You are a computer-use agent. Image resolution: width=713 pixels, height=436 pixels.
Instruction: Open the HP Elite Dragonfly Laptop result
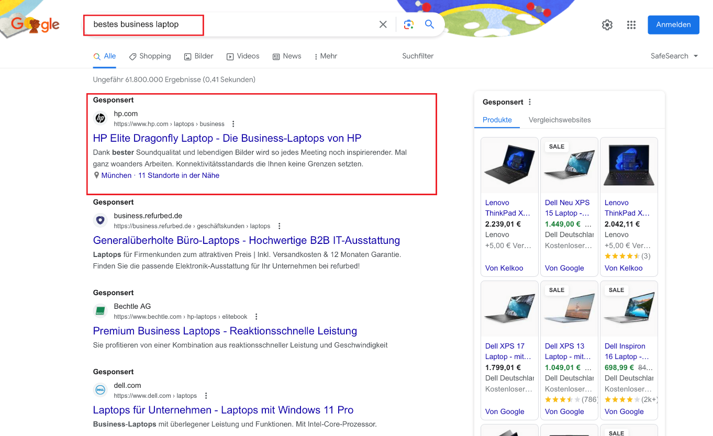coord(227,138)
